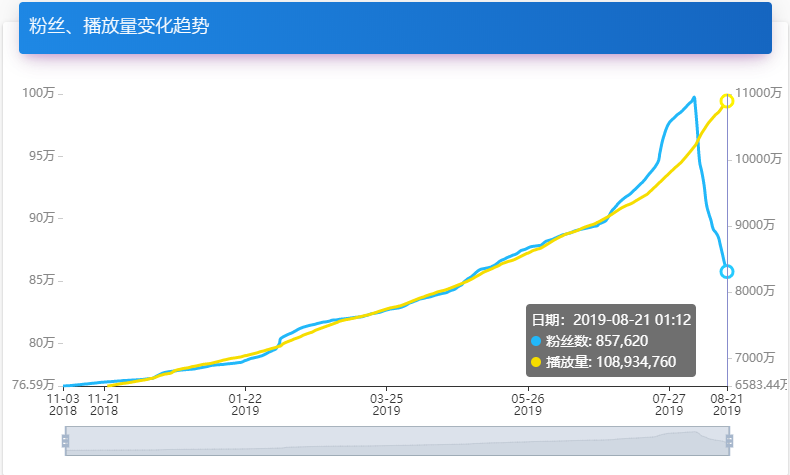Click the 07-27 2019 date axis label

[x=669, y=403]
